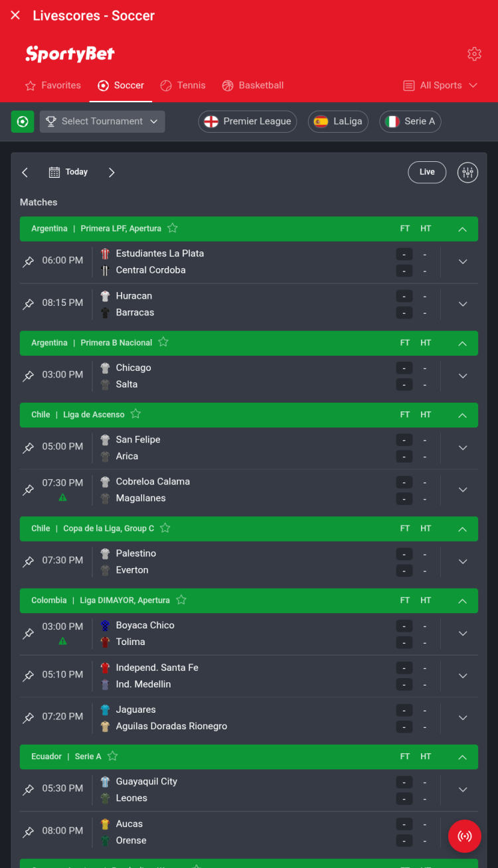Pin the Huracan vs Barracas match

(x=29, y=305)
